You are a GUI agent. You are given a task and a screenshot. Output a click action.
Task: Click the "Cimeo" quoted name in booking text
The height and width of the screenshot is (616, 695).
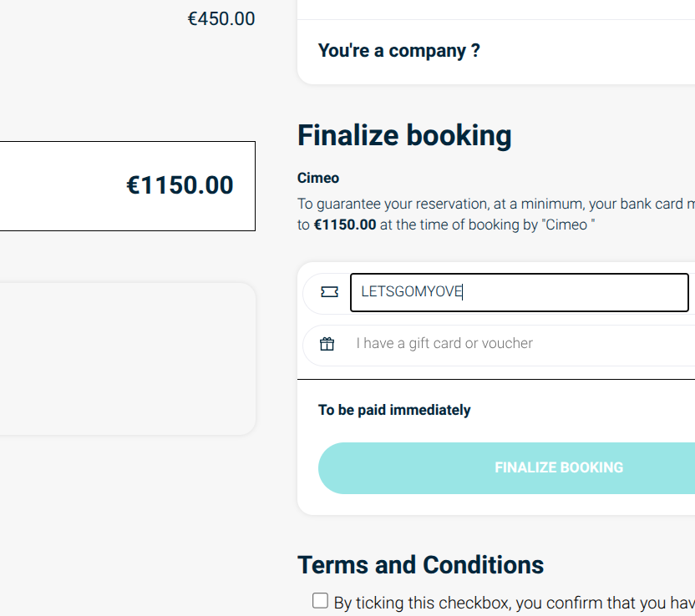569,225
